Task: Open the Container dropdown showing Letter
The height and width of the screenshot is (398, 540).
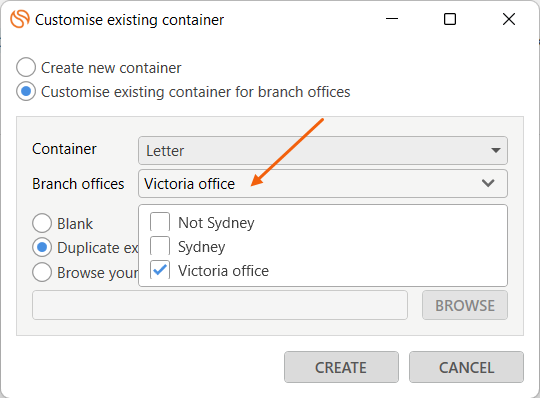Action: point(323,150)
